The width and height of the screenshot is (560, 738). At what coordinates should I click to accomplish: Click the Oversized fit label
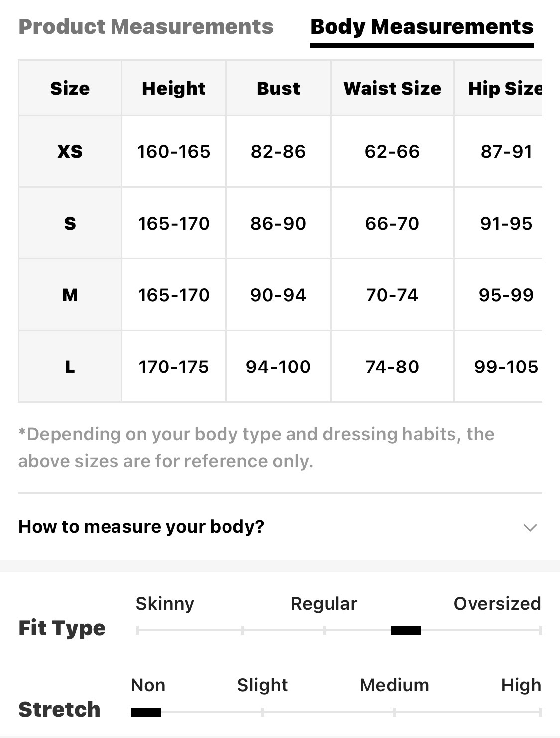pos(497,604)
